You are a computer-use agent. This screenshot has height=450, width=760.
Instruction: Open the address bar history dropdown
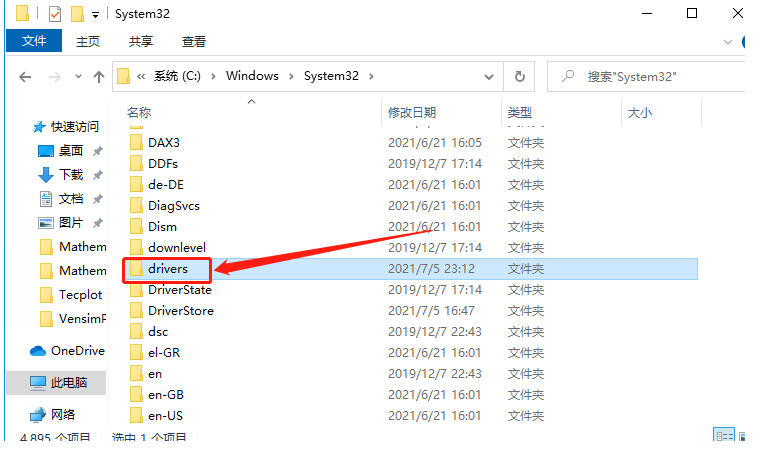489,77
